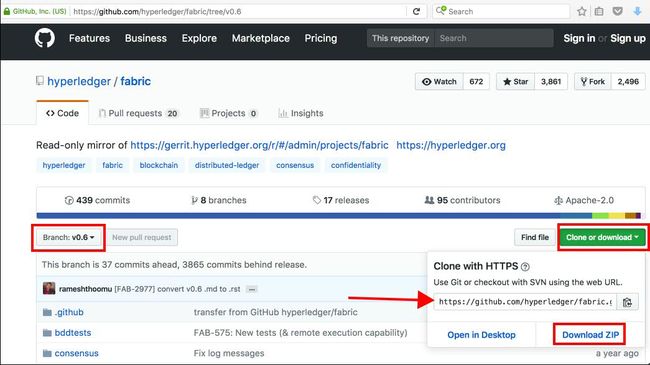Expand the Branch: v0.6 dropdown
Image resolution: width=650 pixels, height=365 pixels.
[x=68, y=237]
